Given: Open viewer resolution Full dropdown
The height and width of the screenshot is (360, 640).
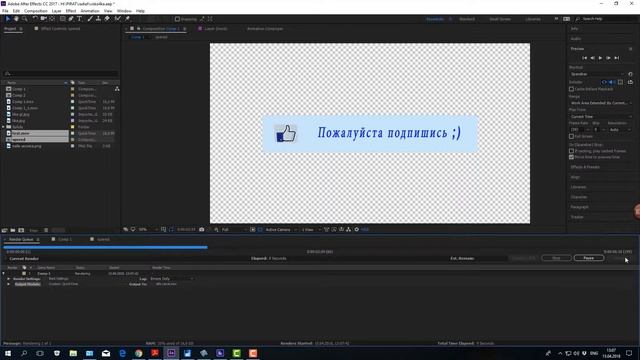Looking at the screenshot, I should (234, 230).
